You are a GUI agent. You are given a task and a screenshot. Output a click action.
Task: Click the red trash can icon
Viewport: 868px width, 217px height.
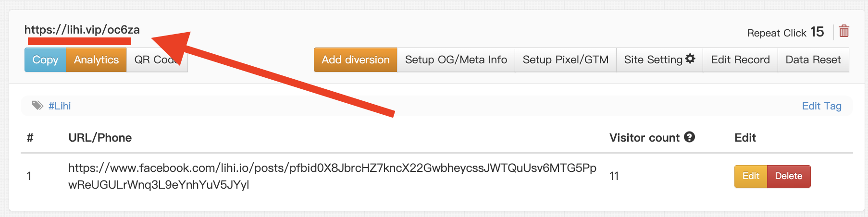pos(844,32)
